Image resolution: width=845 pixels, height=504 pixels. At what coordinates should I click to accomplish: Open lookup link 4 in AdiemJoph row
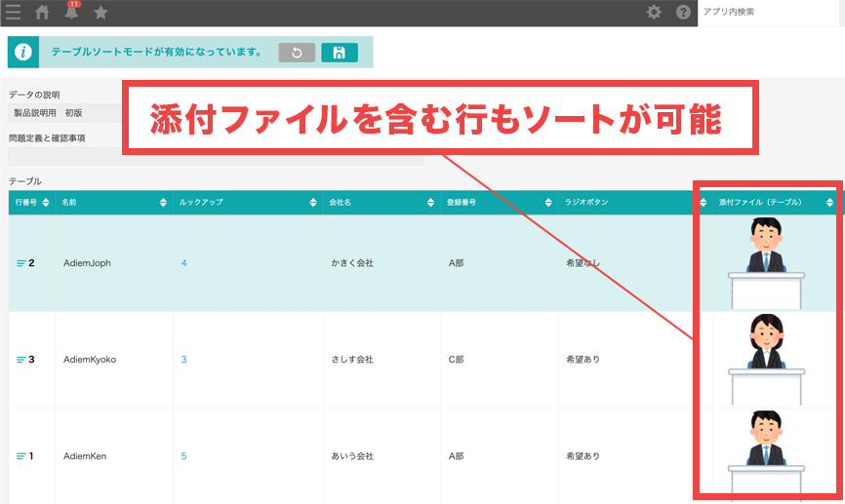coord(183,263)
